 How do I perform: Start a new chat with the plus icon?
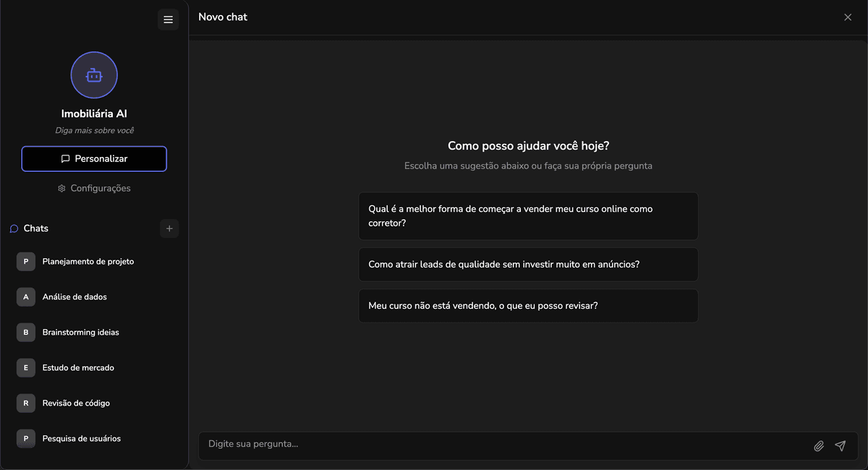coord(169,228)
